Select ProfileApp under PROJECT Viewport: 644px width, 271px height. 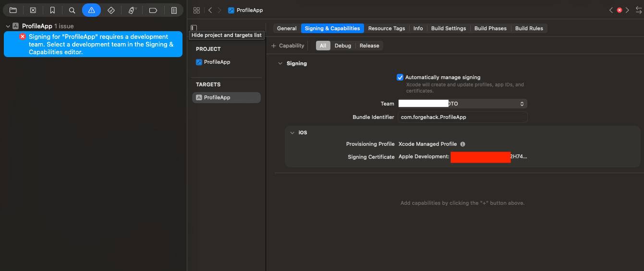pos(213,62)
